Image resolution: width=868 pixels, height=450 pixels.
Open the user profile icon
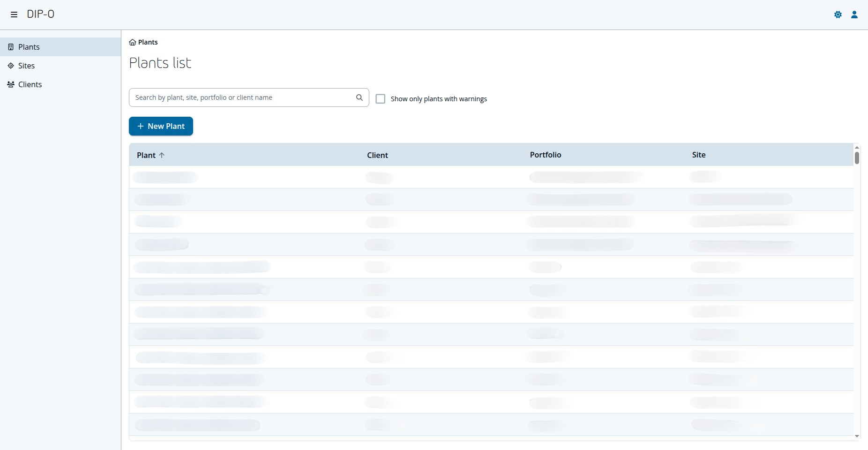pos(854,15)
